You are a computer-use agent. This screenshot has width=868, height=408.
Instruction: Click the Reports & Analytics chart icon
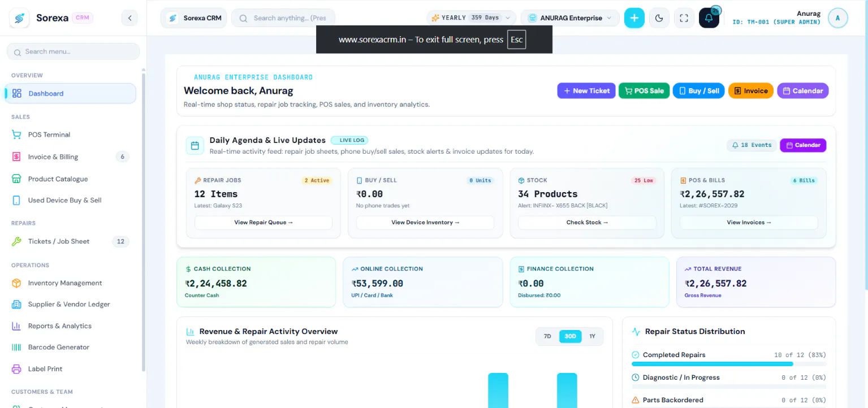pyautogui.click(x=17, y=326)
